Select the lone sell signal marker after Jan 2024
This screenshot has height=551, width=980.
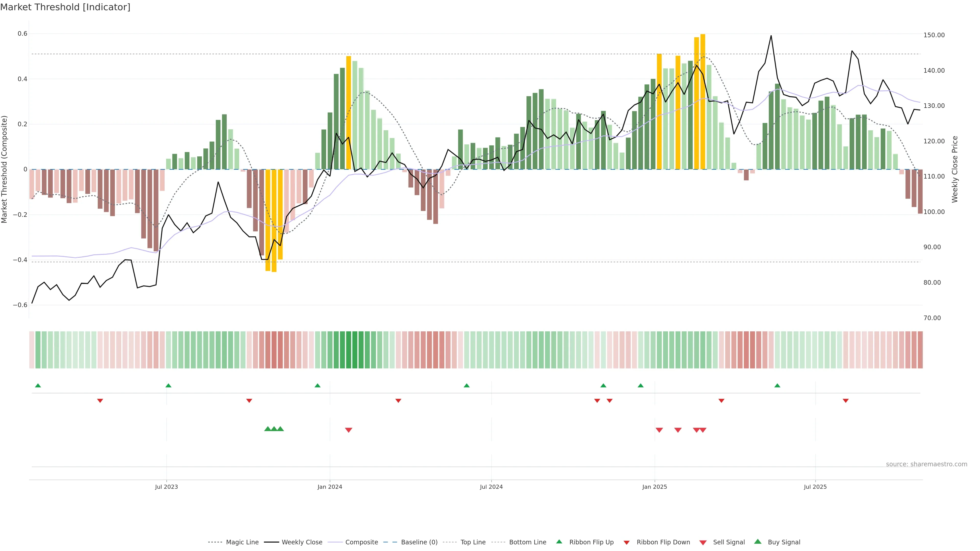point(348,430)
